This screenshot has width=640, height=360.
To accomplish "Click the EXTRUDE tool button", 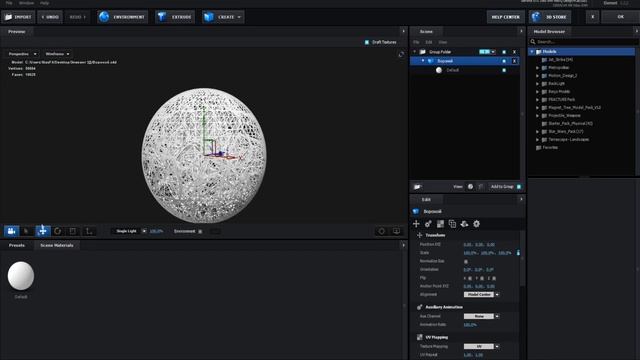I will (x=175, y=17).
